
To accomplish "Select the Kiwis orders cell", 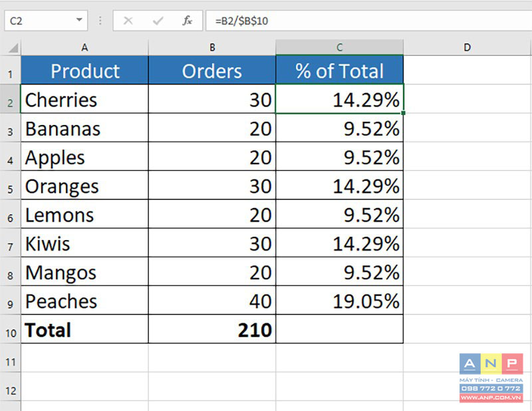I will (x=212, y=243).
